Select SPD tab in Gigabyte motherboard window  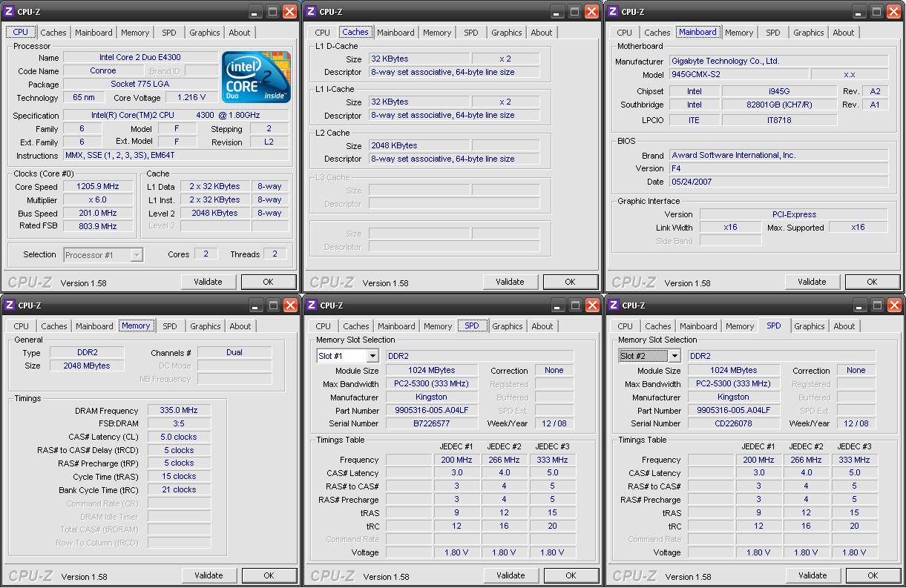click(773, 33)
